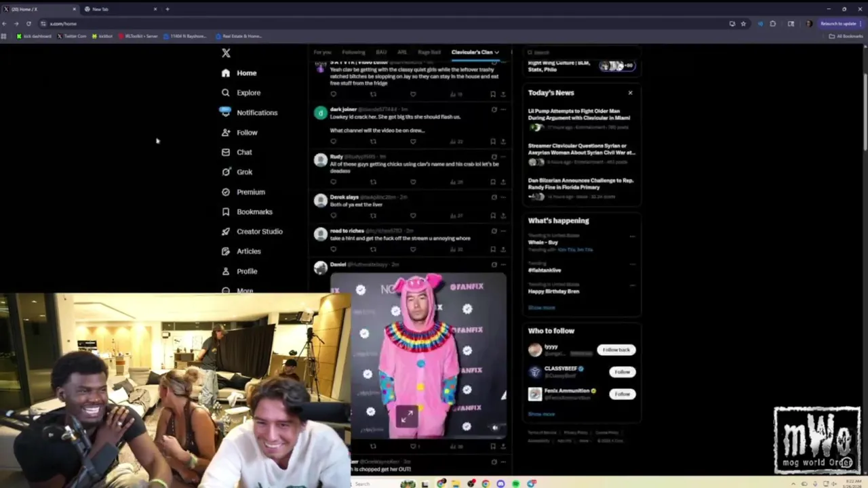Switch to the For you tab
This screenshot has height=488, width=868.
click(x=322, y=52)
